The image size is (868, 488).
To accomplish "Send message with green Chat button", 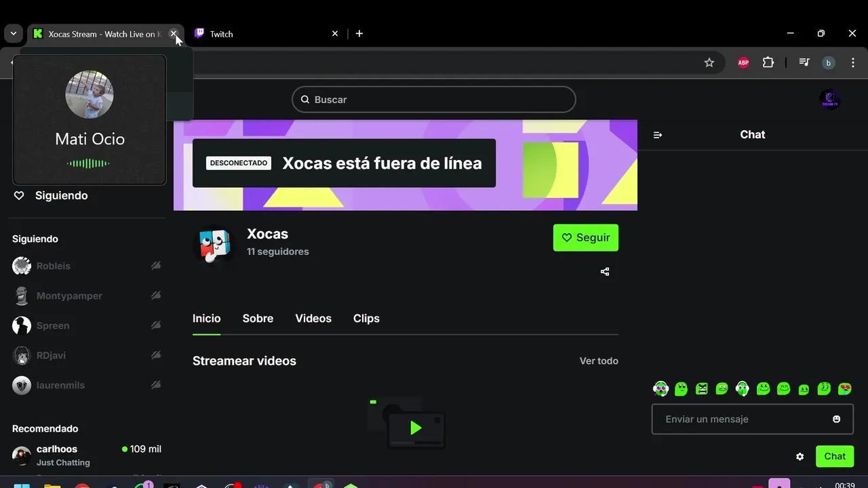I will (x=835, y=457).
